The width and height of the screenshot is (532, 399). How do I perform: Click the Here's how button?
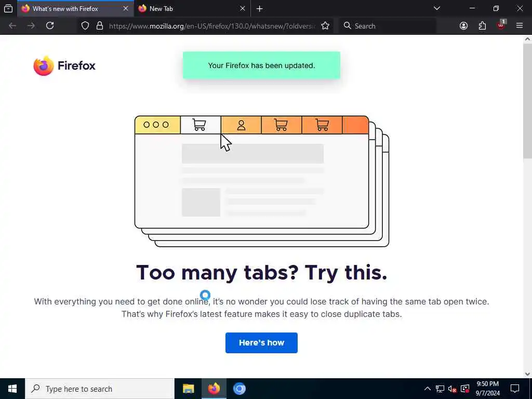point(261,343)
